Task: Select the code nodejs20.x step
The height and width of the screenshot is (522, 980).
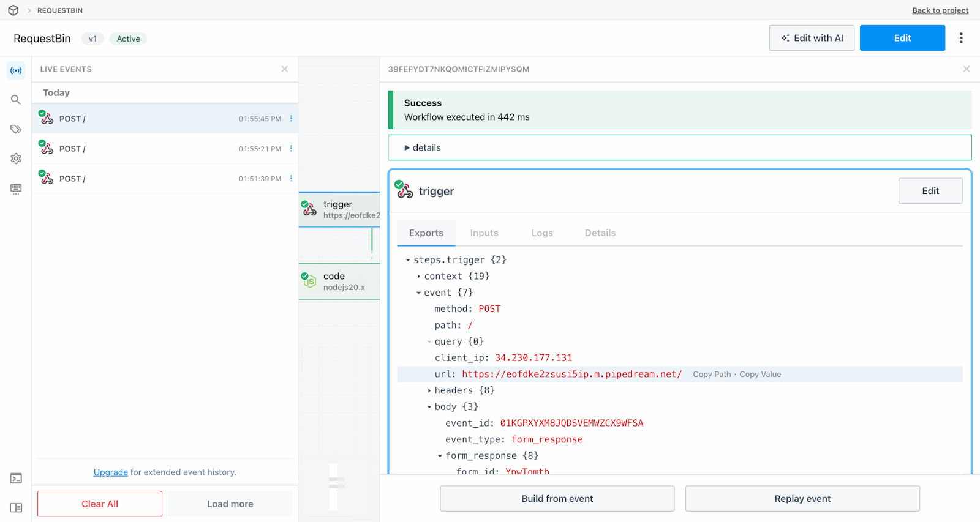Action: click(339, 282)
